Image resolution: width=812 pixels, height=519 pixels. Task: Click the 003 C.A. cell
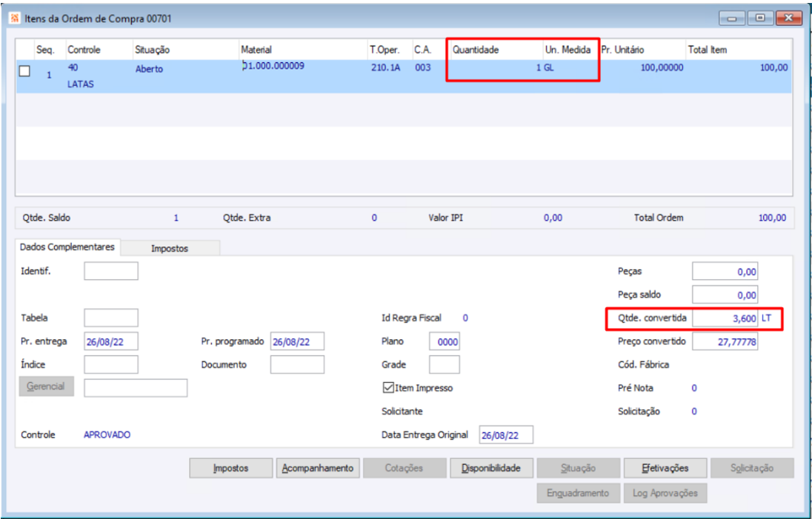tap(422, 67)
